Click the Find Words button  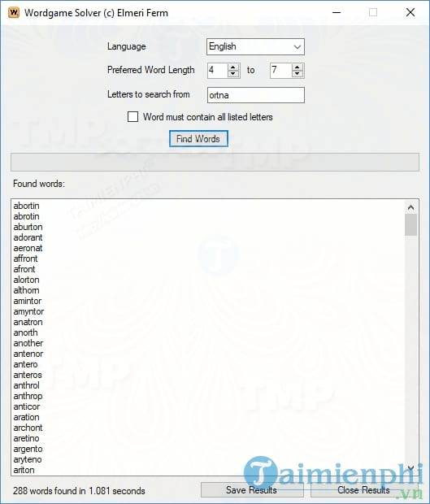pyautogui.click(x=198, y=139)
